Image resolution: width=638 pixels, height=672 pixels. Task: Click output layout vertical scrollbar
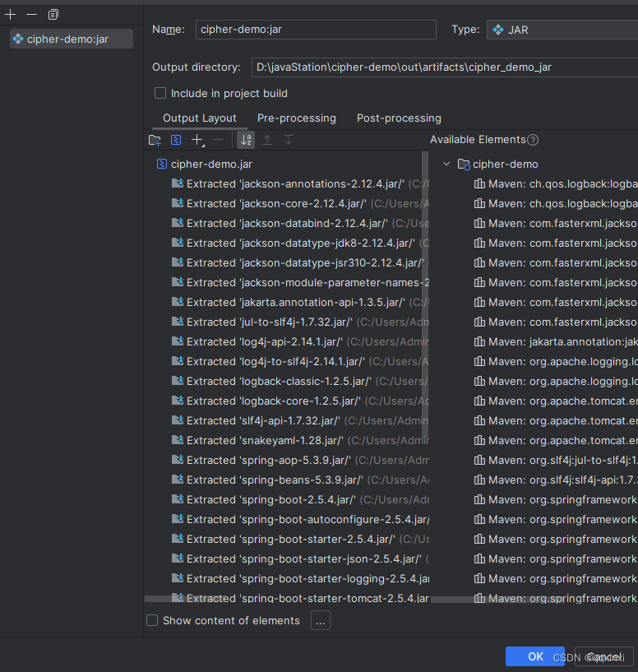(425, 296)
